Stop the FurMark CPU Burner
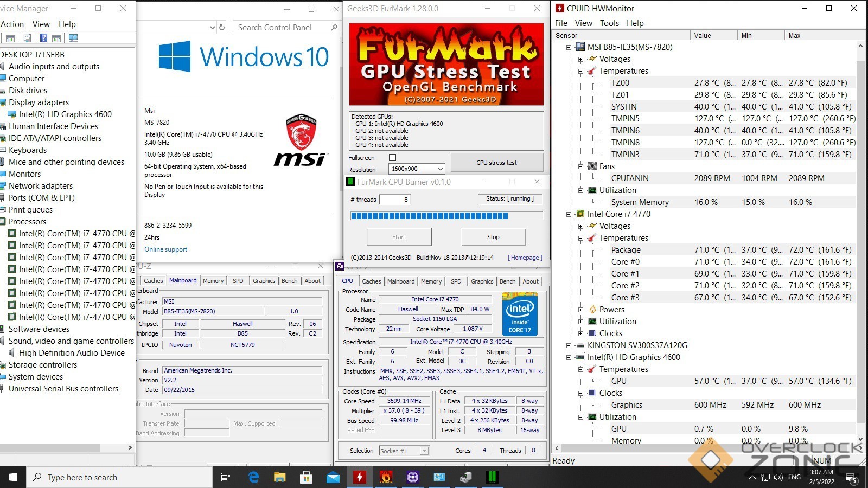Image resolution: width=868 pixels, height=488 pixels. 493,237
